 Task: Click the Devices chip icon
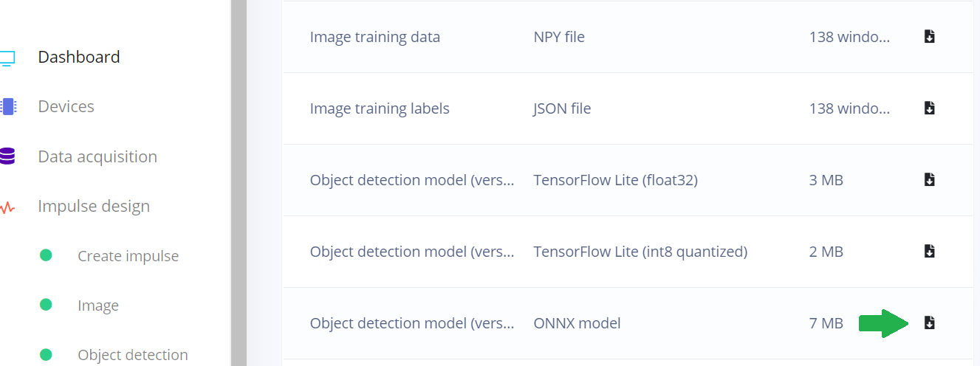[7, 106]
